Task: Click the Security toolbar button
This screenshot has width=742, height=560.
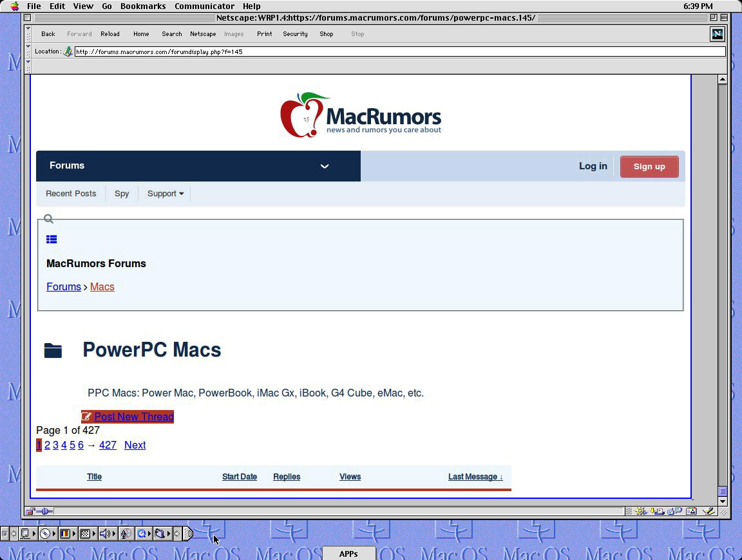Action: pos(295,34)
